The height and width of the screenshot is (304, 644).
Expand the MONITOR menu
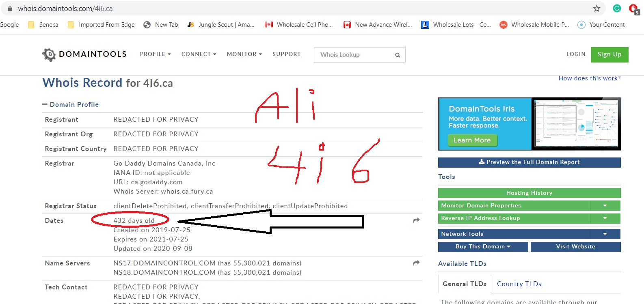click(244, 54)
